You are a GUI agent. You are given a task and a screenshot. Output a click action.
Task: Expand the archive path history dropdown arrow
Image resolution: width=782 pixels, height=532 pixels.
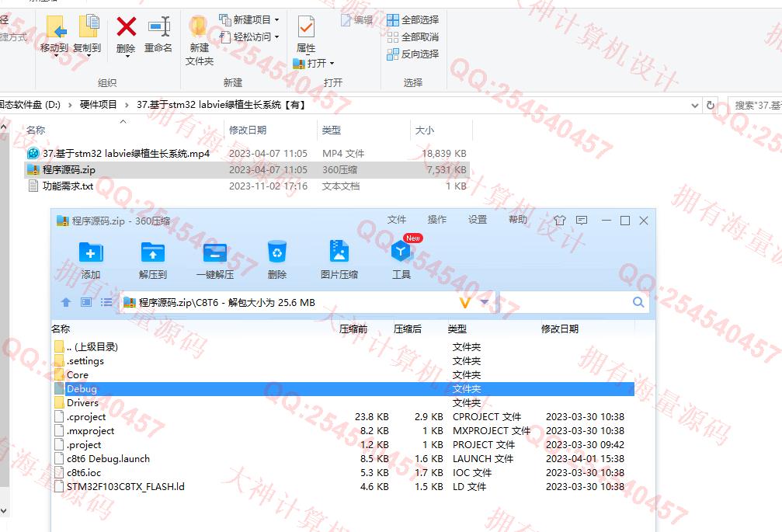pyautogui.click(x=485, y=302)
